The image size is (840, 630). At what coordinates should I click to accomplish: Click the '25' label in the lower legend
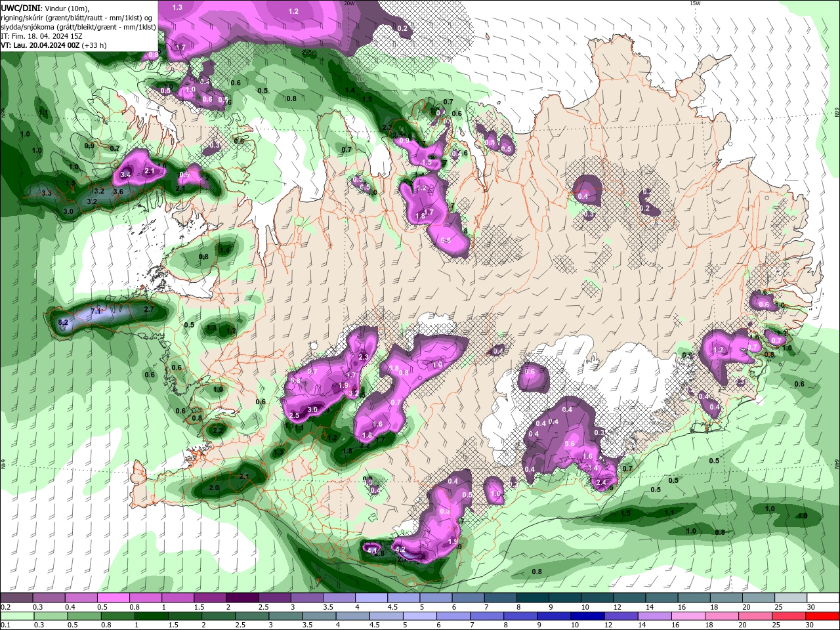click(x=775, y=625)
